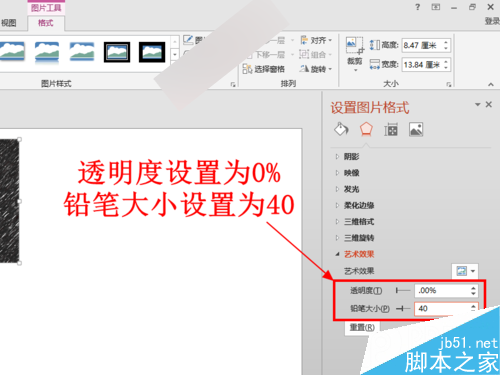Apply the third picture style thumbnail
The height and width of the screenshot is (375, 500).
(82, 52)
